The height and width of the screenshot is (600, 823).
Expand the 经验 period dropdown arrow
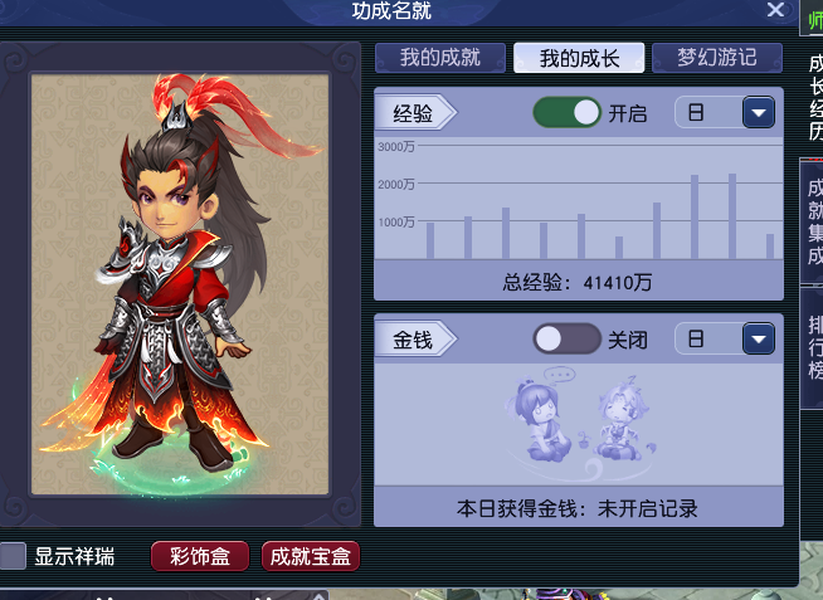click(758, 112)
